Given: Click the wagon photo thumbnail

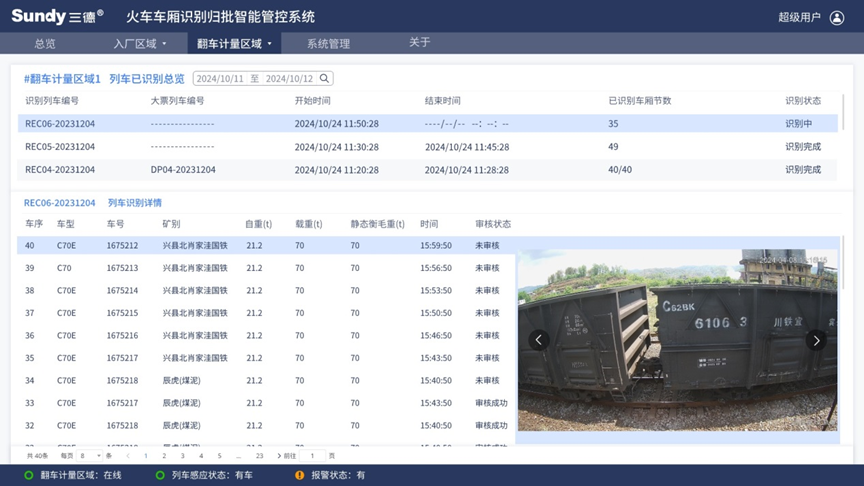Looking at the screenshot, I should 677,340.
